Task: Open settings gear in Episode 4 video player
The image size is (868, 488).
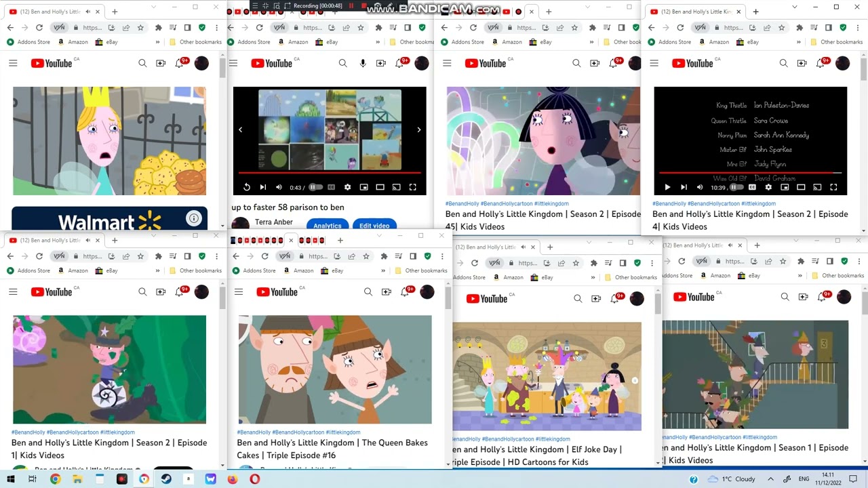Action: click(768, 187)
